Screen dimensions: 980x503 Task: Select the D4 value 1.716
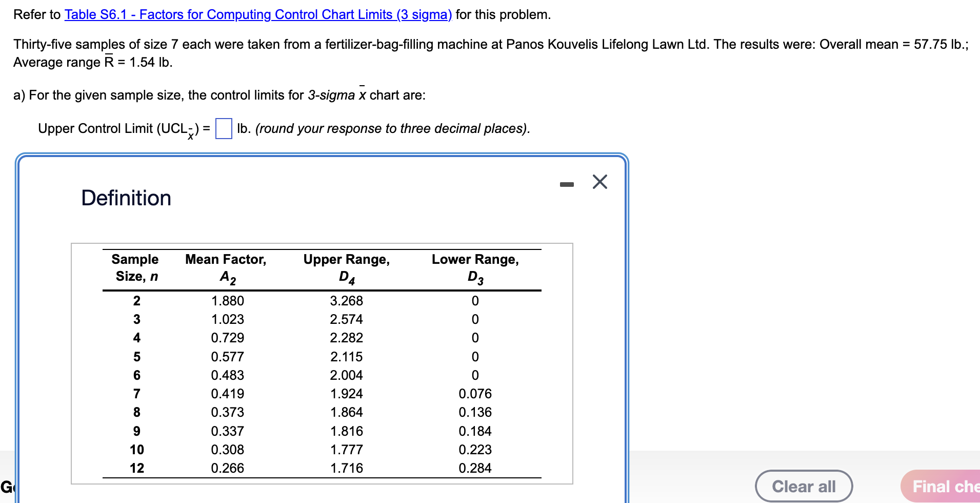click(347, 468)
